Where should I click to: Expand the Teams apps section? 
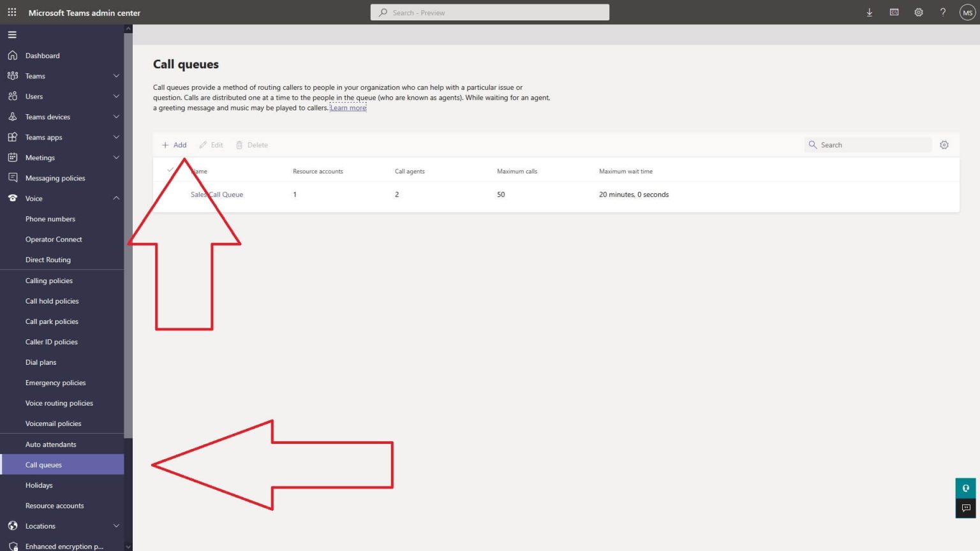click(115, 137)
